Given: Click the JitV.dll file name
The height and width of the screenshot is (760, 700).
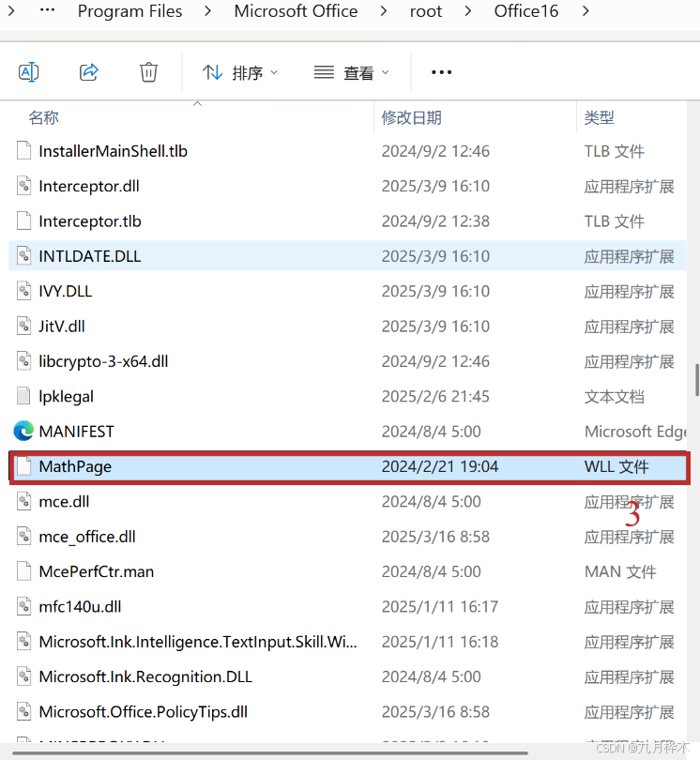Looking at the screenshot, I should pyautogui.click(x=62, y=327).
